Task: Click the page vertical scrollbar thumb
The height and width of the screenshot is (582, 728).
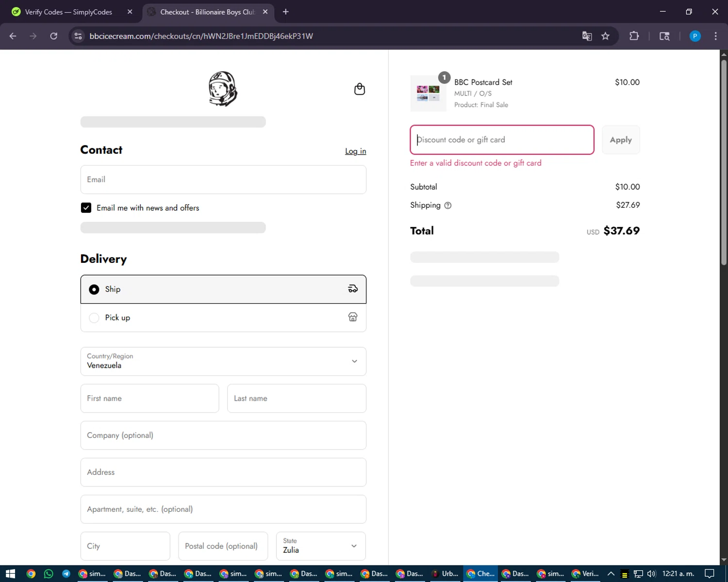Action: coord(724,162)
